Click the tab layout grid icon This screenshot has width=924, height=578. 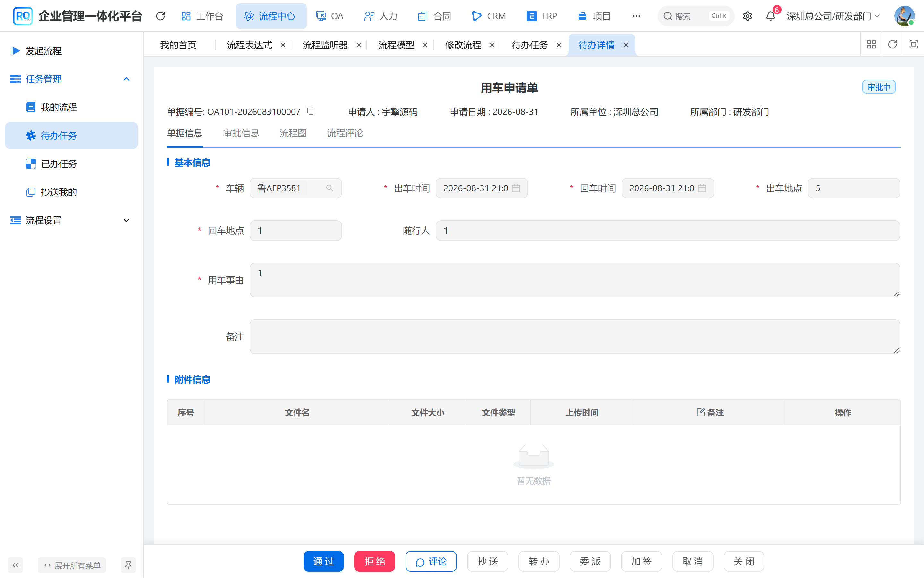871,45
